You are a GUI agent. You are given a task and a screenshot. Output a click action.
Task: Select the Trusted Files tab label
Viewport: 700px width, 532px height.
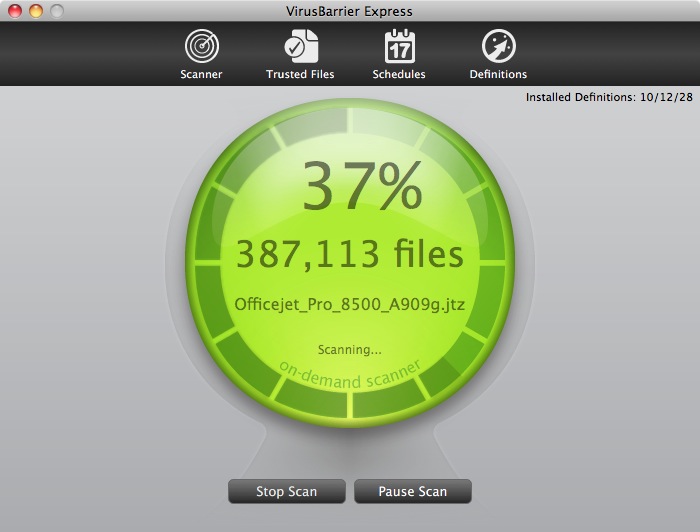[300, 74]
